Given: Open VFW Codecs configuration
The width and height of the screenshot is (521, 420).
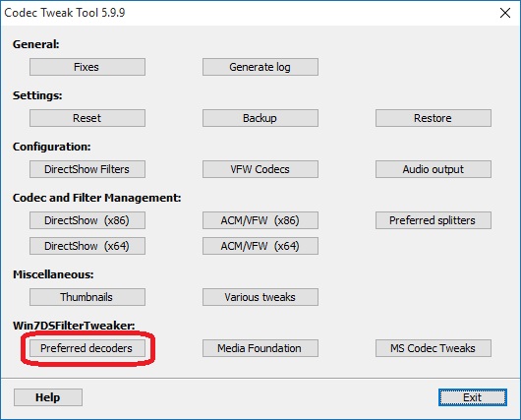Looking at the screenshot, I should pos(260,169).
